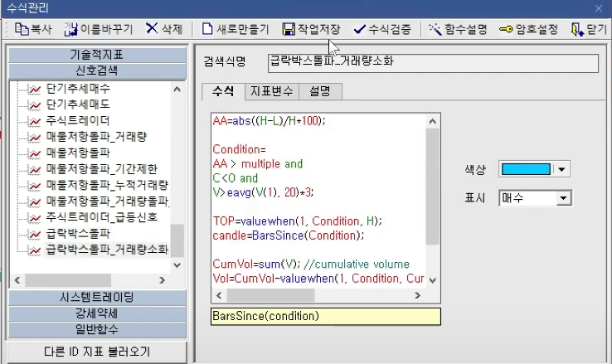Click the 삭제 delete X icon
612x364 pixels.
tap(152, 29)
